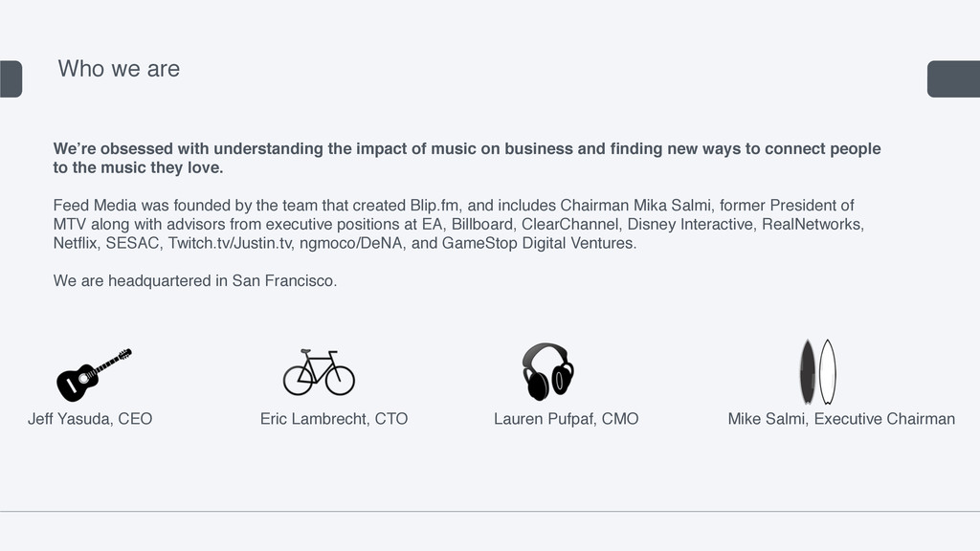Click the bold 'We're obsessed' headline text
The height and width of the screenshot is (551, 980).
click(x=467, y=158)
